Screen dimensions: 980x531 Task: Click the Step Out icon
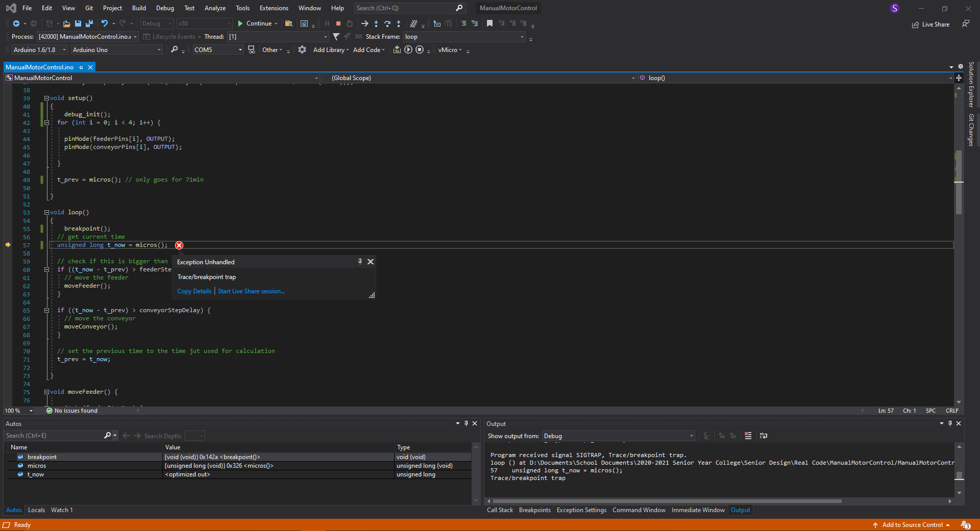tap(399, 23)
